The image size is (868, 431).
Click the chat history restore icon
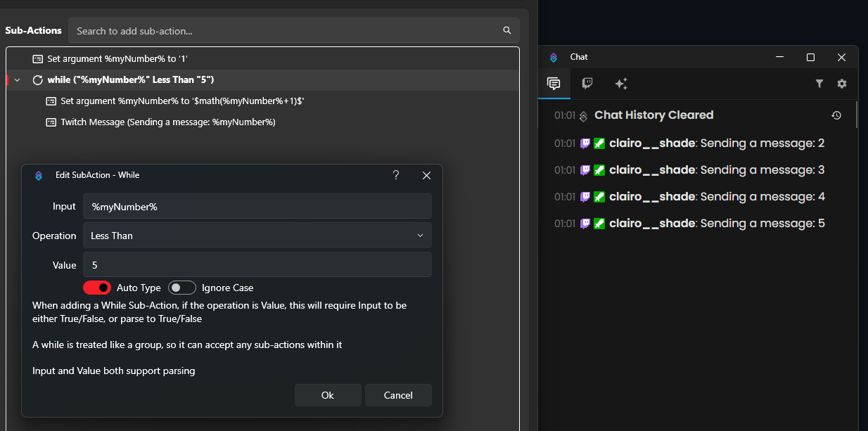tap(836, 115)
